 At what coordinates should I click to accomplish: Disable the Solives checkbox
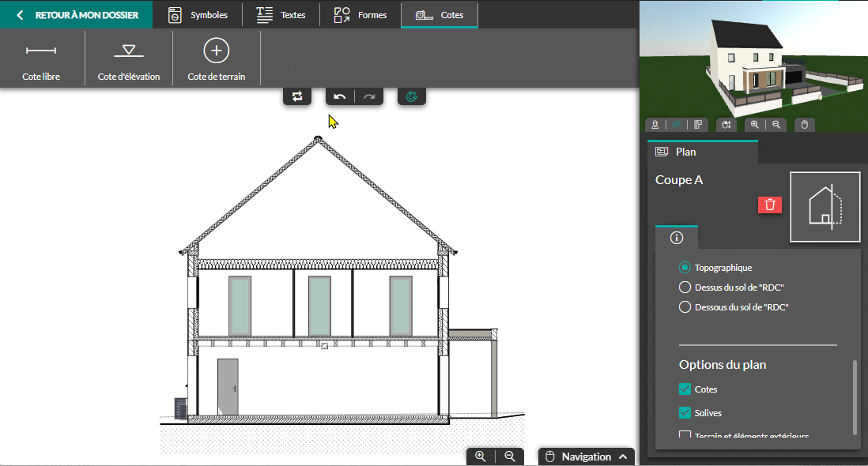pyautogui.click(x=685, y=413)
